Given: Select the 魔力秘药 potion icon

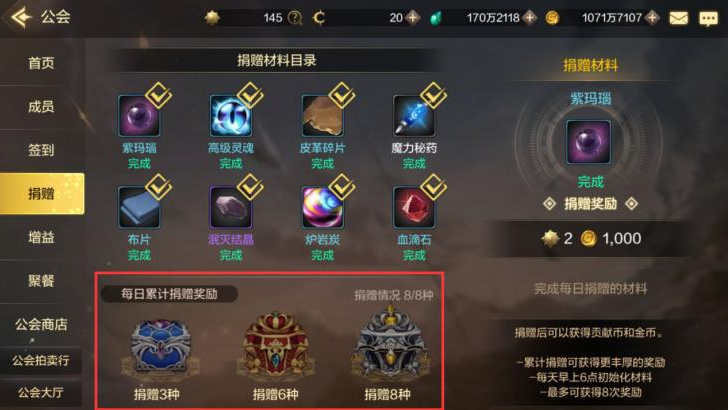Looking at the screenshot, I should 414,116.
